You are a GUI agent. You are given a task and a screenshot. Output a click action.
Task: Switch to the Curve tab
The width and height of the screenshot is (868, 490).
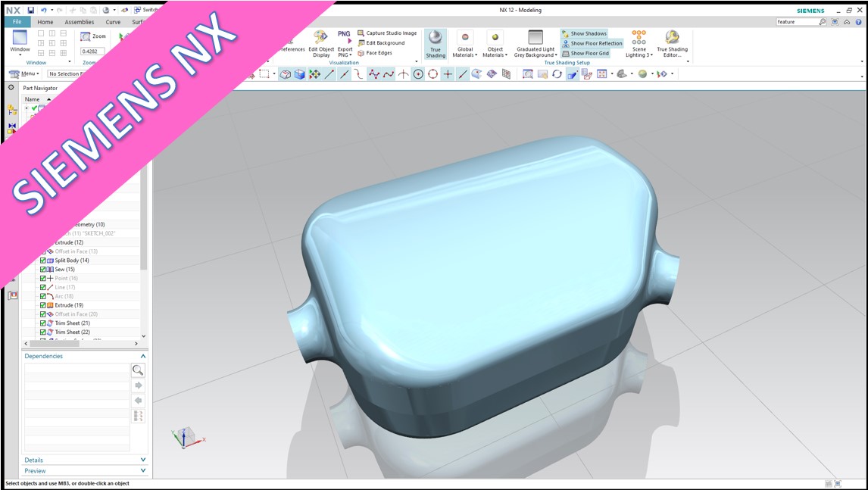(113, 22)
